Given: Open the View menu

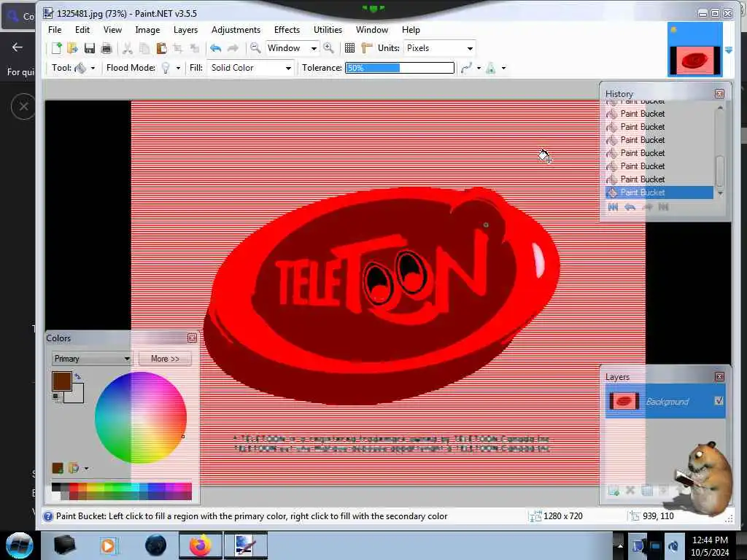Looking at the screenshot, I should pos(112,29).
